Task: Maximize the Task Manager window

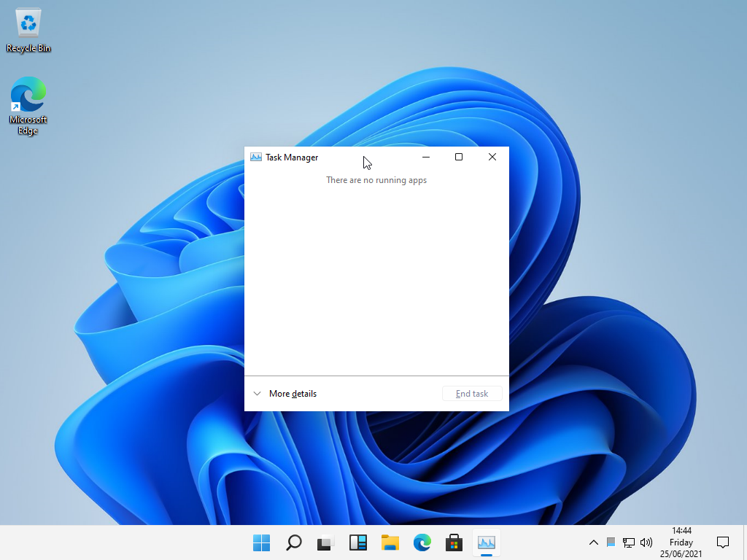Action: [459, 157]
